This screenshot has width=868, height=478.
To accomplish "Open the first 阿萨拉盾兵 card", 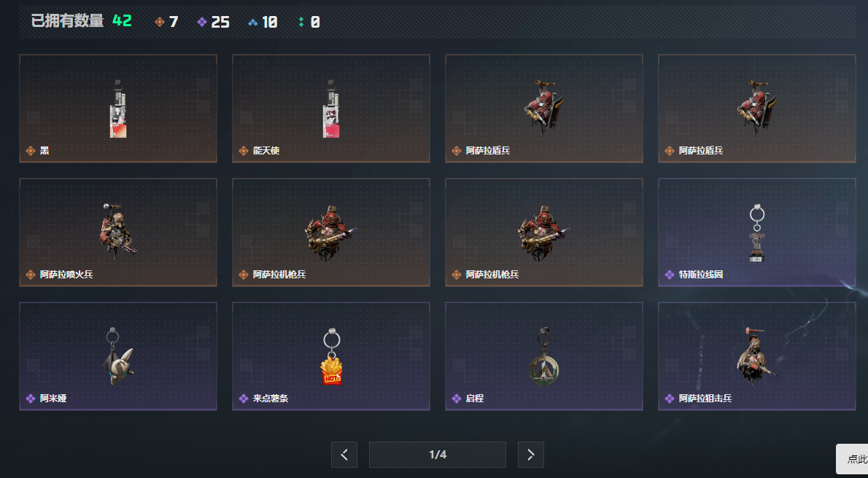I will (x=543, y=109).
